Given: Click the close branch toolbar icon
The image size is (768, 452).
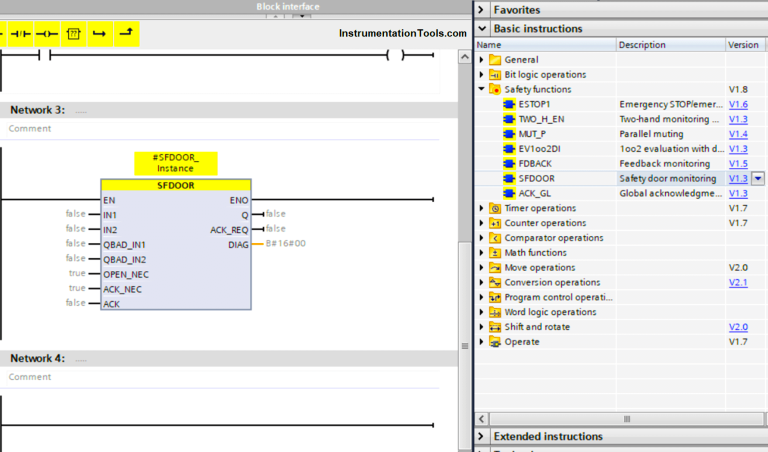Looking at the screenshot, I should point(125,33).
